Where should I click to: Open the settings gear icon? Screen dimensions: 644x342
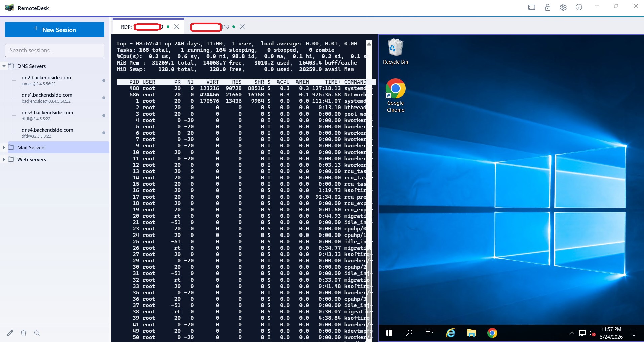click(x=563, y=7)
